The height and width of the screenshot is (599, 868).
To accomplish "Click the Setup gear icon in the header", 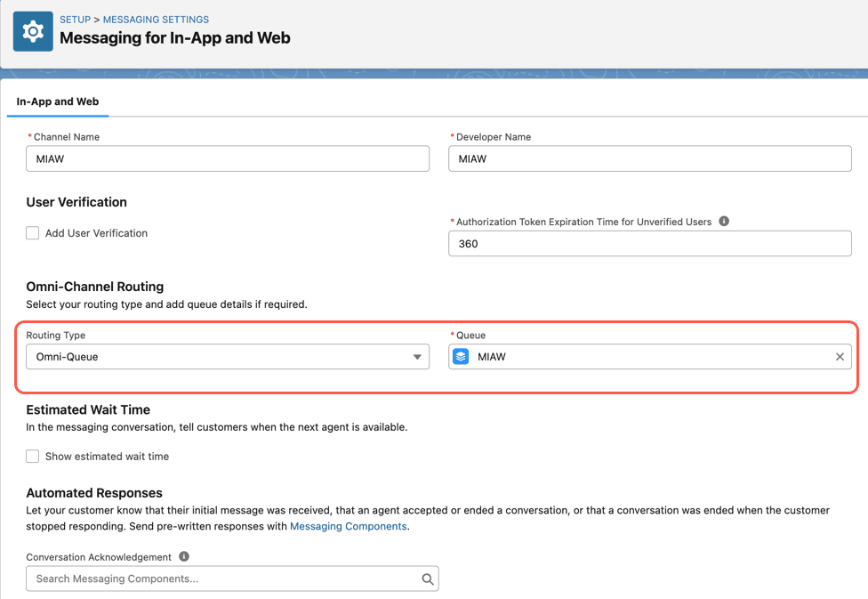I will point(32,30).
